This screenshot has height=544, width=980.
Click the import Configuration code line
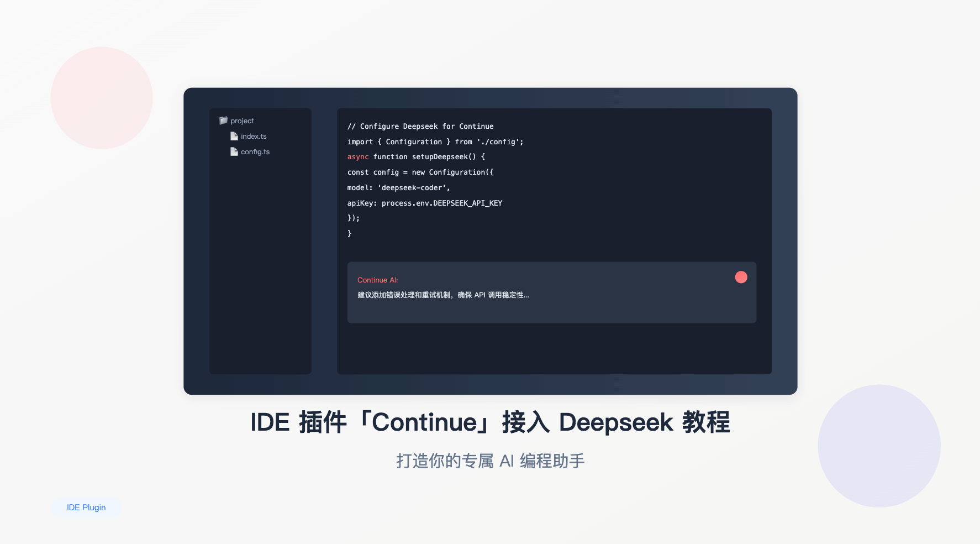(435, 142)
